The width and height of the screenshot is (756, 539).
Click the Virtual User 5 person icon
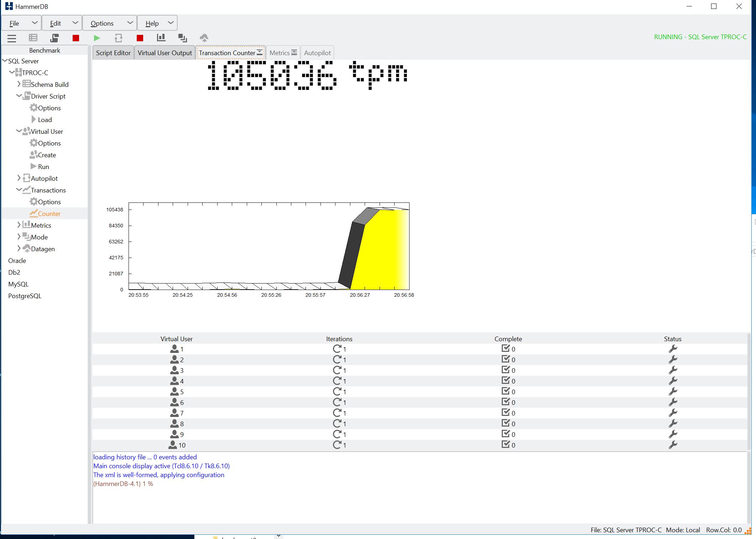point(174,391)
